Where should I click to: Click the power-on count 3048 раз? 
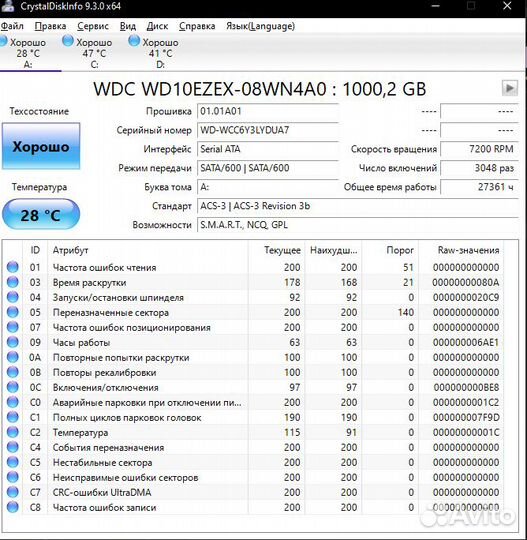pos(479,169)
